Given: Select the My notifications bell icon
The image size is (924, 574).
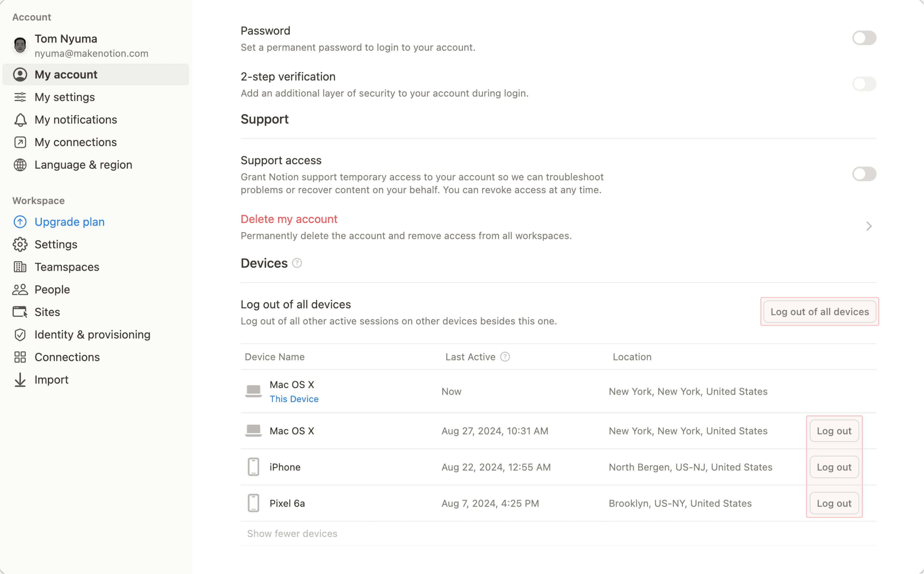Looking at the screenshot, I should pos(20,120).
